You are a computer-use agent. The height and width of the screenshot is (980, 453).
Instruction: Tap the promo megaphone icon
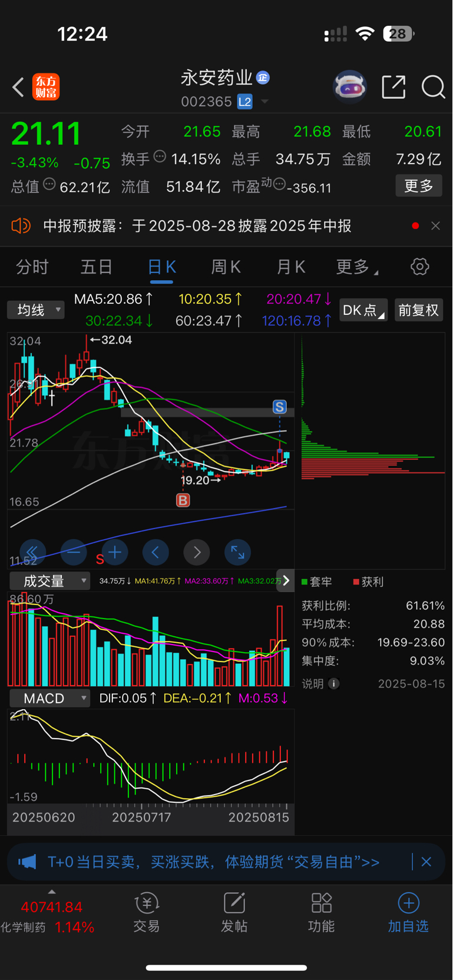[x=27, y=862]
